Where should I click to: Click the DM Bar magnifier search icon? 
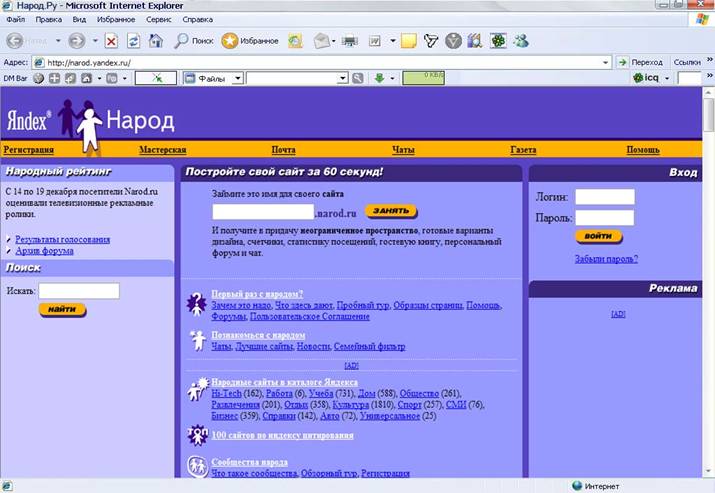click(358, 78)
